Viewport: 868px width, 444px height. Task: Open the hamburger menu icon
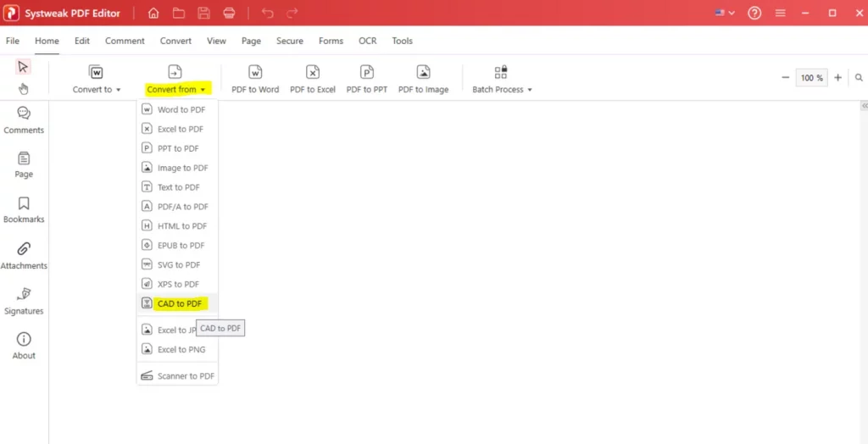tap(781, 14)
